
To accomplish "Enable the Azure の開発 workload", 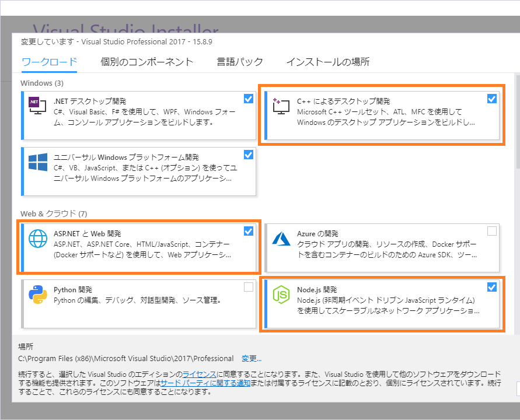I will [x=491, y=230].
